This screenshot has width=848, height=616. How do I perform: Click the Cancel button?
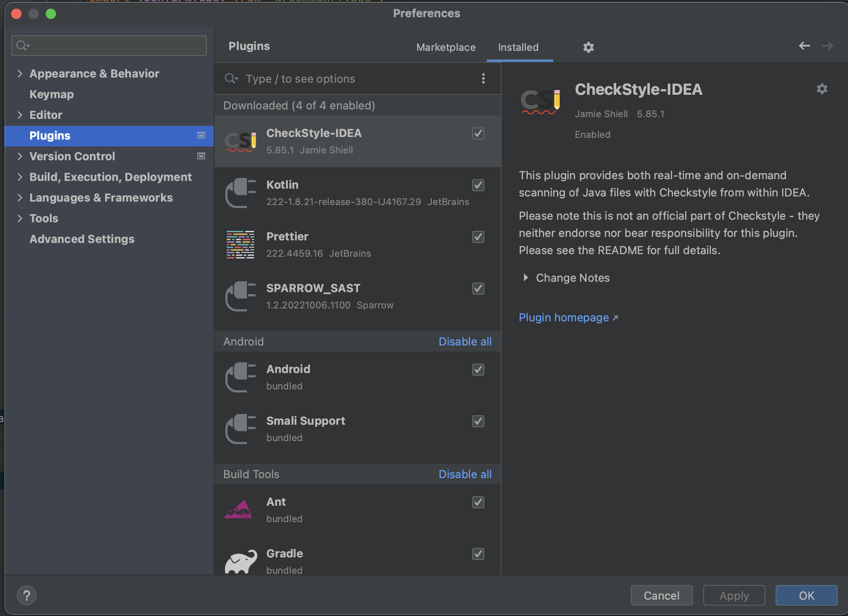[x=661, y=595]
